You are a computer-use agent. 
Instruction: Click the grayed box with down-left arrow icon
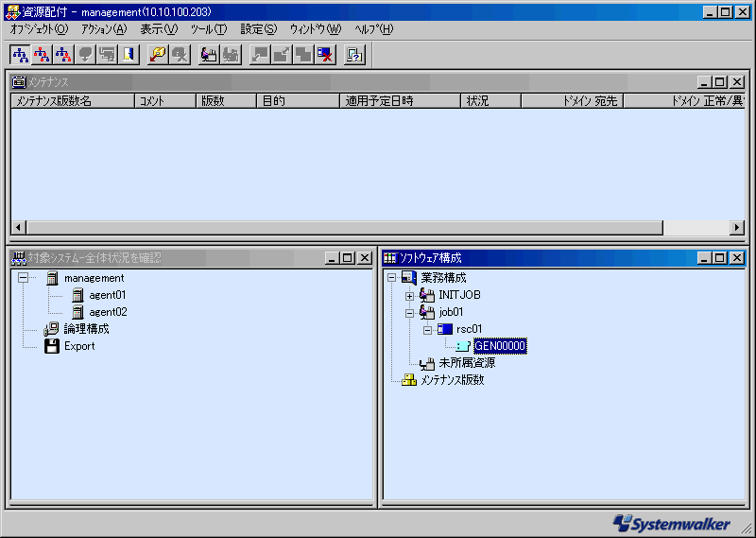(260, 55)
